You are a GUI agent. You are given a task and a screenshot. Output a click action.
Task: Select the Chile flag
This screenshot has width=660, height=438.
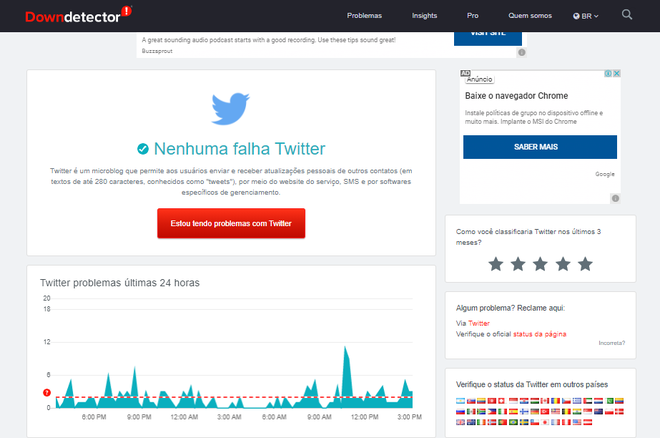pyautogui.click(x=535, y=422)
